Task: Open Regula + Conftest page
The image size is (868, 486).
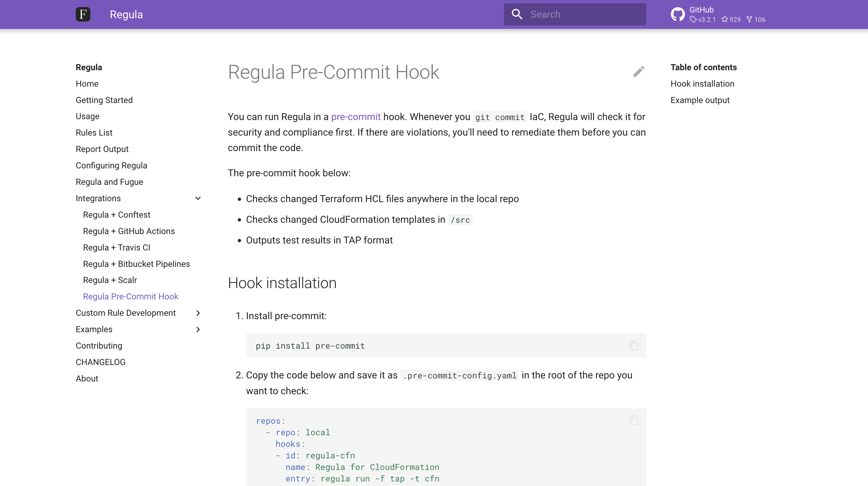Action: click(116, 215)
